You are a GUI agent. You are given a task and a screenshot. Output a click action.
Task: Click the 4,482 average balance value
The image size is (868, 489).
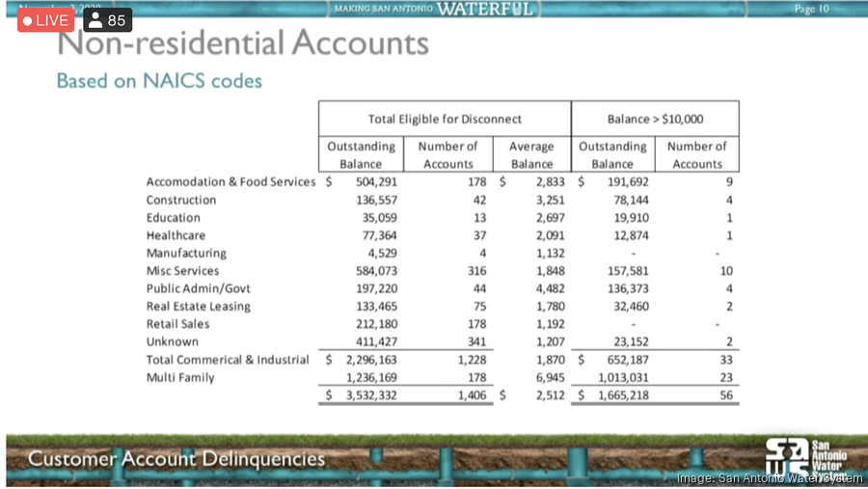pyautogui.click(x=551, y=288)
